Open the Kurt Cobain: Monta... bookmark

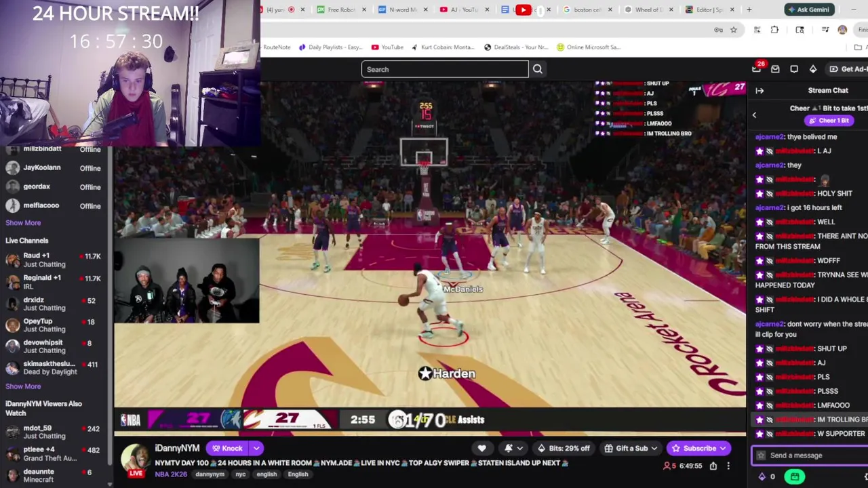443,47
